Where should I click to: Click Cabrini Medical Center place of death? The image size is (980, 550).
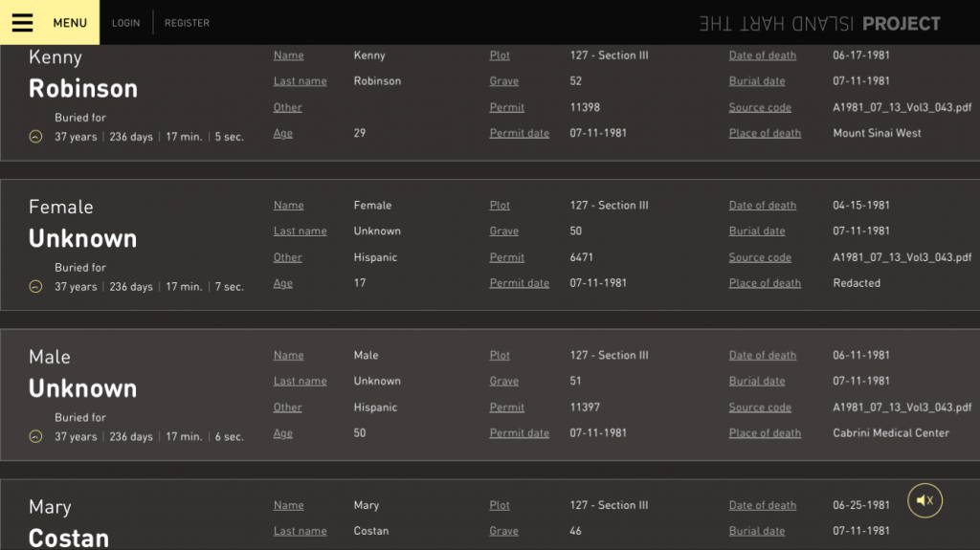pos(891,433)
